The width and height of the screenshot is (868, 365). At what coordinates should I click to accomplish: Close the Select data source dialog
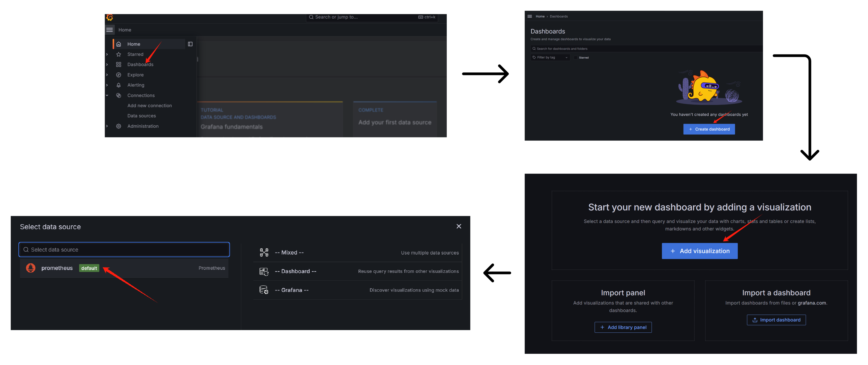pyautogui.click(x=459, y=226)
